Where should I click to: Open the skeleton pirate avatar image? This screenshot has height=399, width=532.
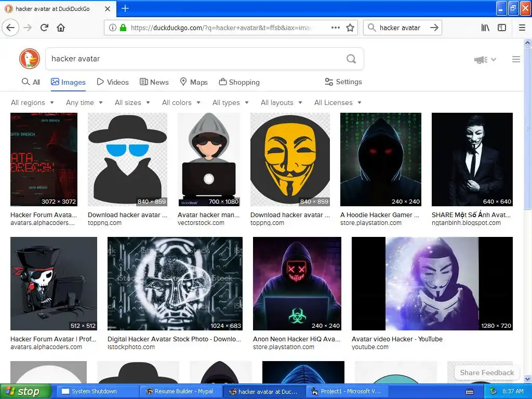[x=54, y=284]
